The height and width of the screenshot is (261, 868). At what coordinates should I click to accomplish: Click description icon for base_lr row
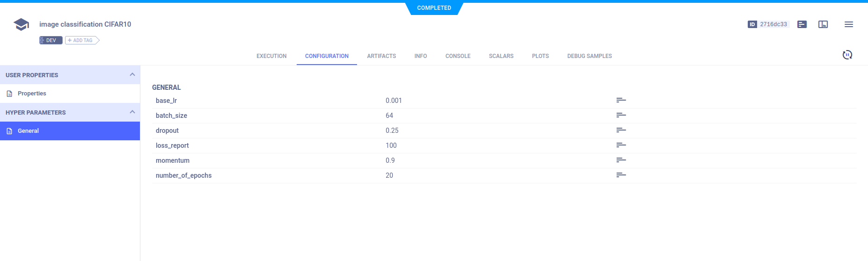[621, 100]
